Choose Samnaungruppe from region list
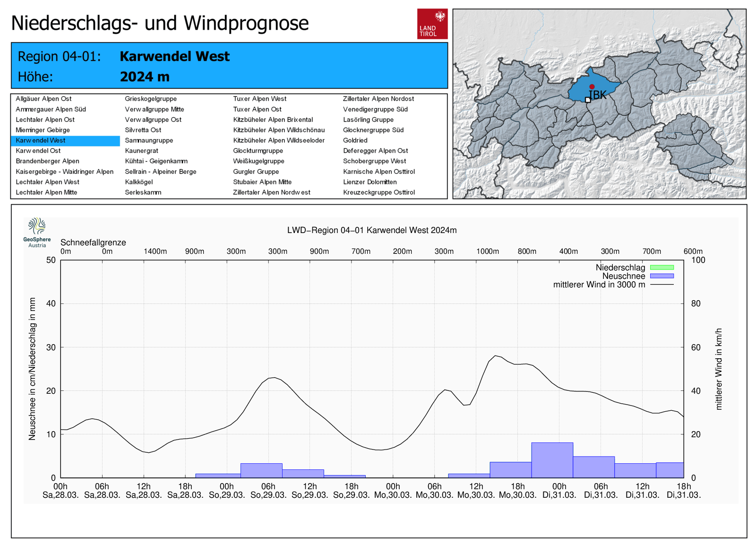This screenshot has width=756, height=545. coord(149,140)
